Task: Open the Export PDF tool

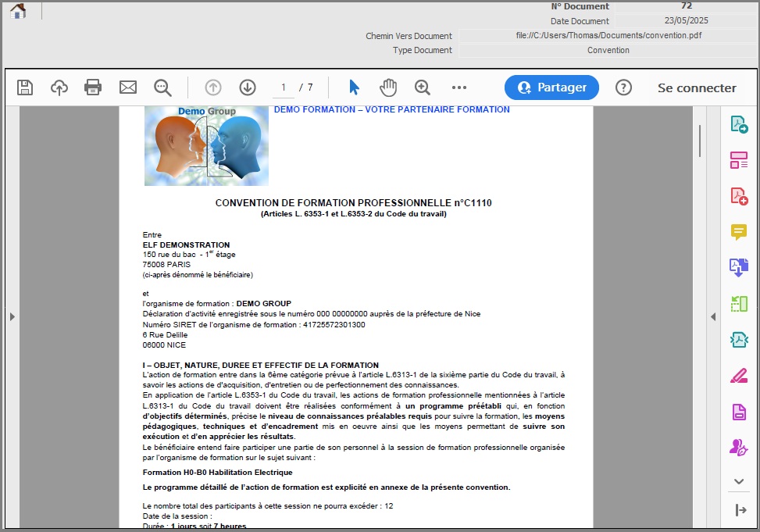Action: pos(737,123)
